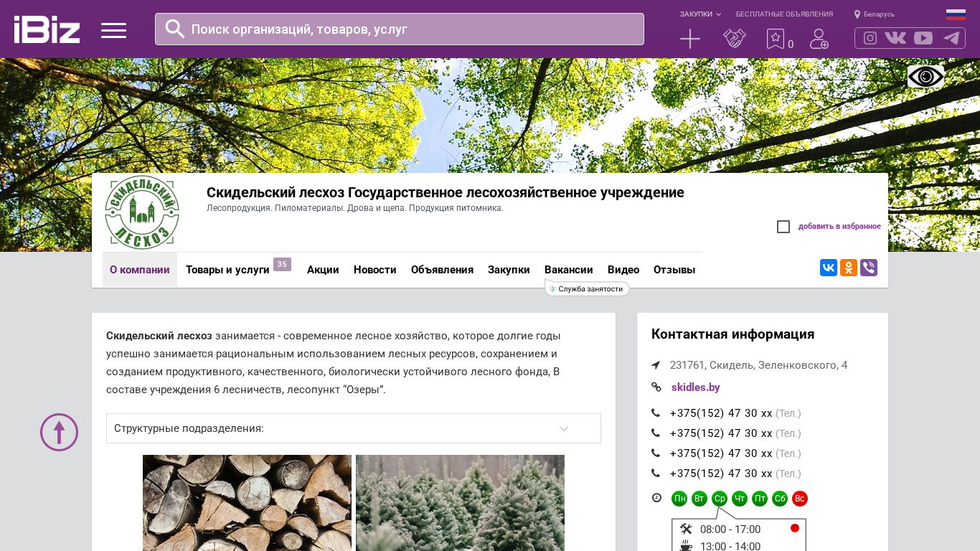Switch to 'Товары и услуги' tab
980x551 pixels.
pyautogui.click(x=227, y=270)
